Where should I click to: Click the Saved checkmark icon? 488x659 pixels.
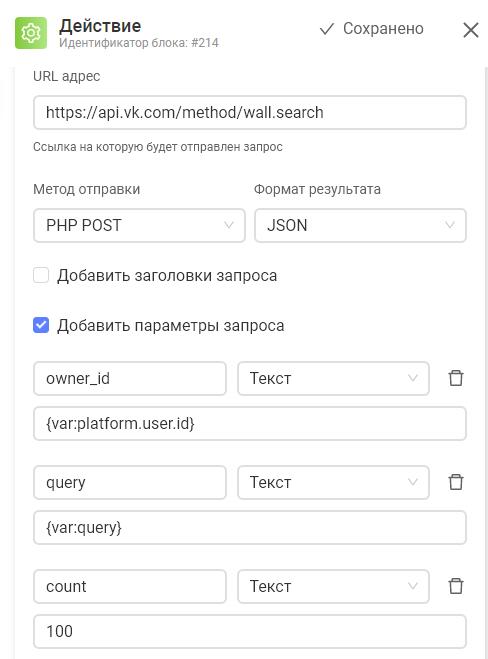327,29
